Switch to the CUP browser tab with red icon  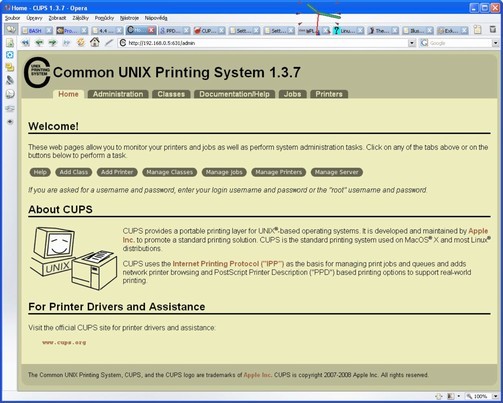(209, 31)
